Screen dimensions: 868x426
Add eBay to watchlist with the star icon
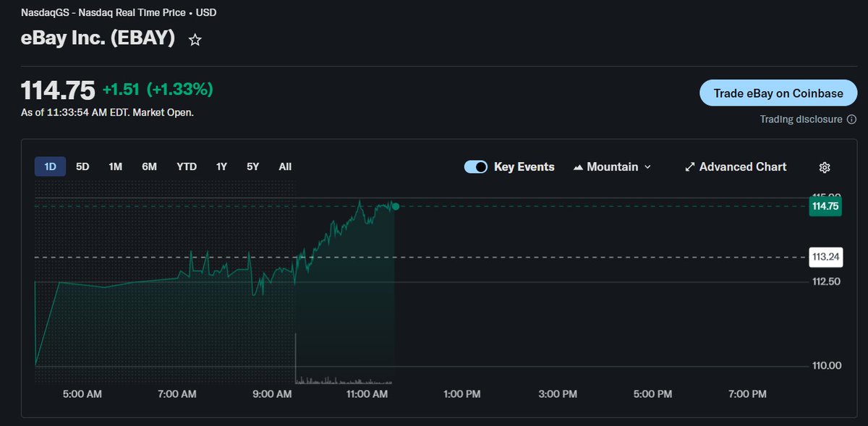coord(195,41)
